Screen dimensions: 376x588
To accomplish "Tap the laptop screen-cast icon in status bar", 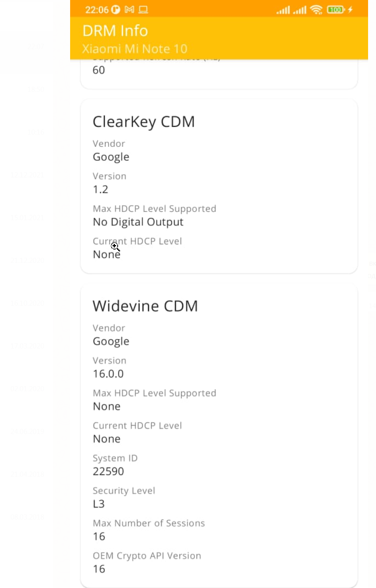I will coord(143,10).
